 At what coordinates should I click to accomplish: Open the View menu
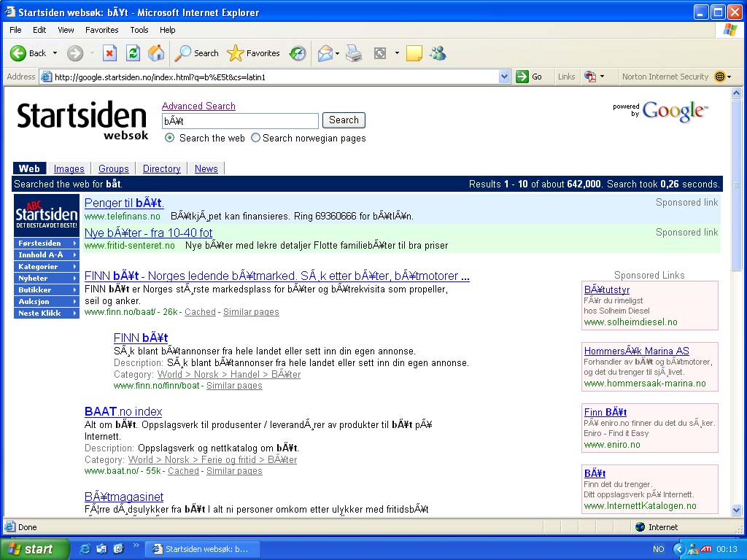click(x=66, y=30)
